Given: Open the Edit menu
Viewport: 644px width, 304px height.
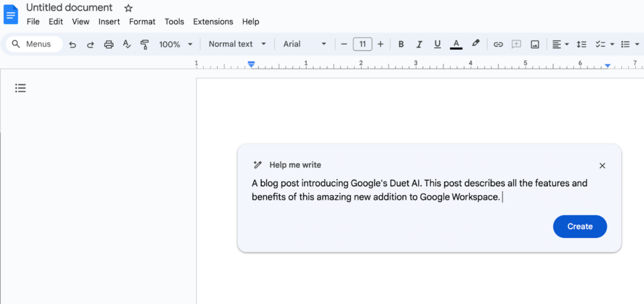Looking at the screenshot, I should [x=56, y=22].
